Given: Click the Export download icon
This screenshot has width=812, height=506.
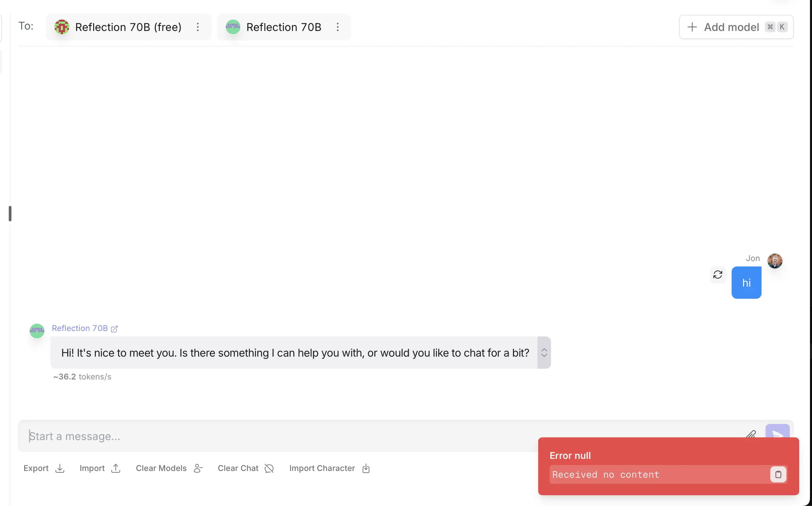Looking at the screenshot, I should [x=60, y=468].
